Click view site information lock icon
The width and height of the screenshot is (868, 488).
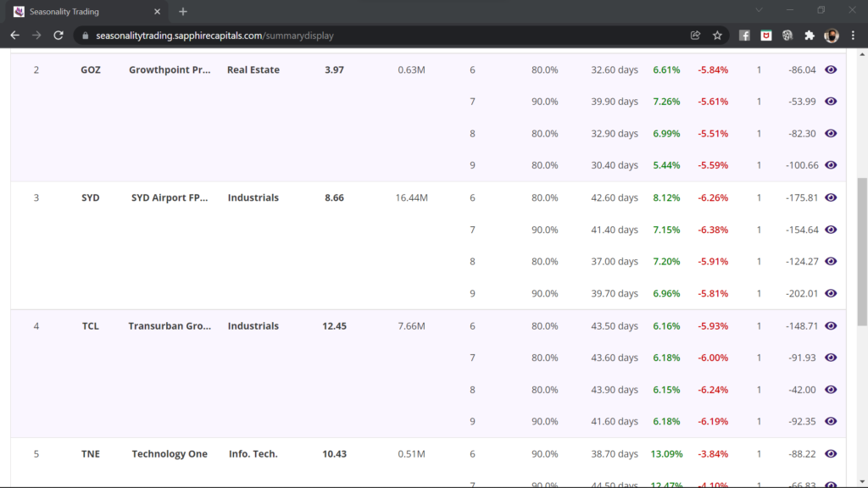(x=83, y=36)
